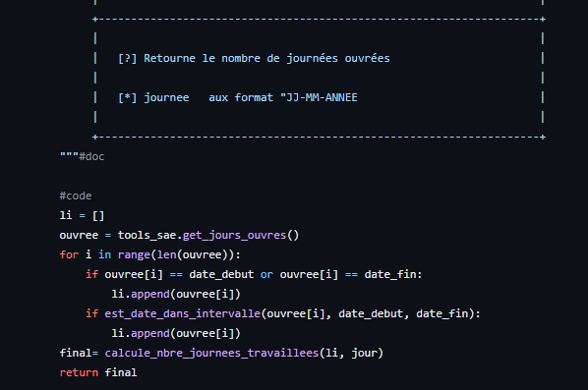This screenshot has width=588, height=390.
Task: Click the '"""#doc' closing docstring line
Action: tap(83, 156)
